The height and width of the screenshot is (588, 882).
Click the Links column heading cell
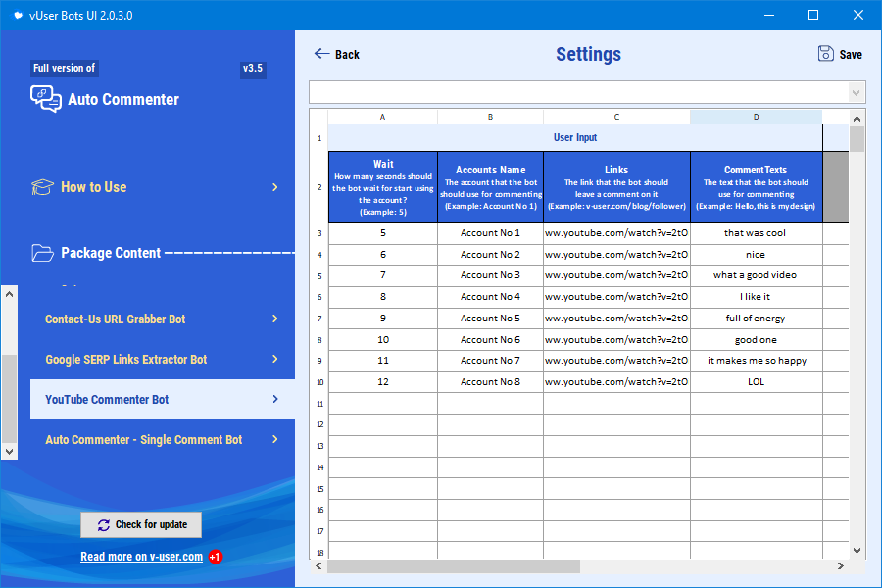coord(616,187)
